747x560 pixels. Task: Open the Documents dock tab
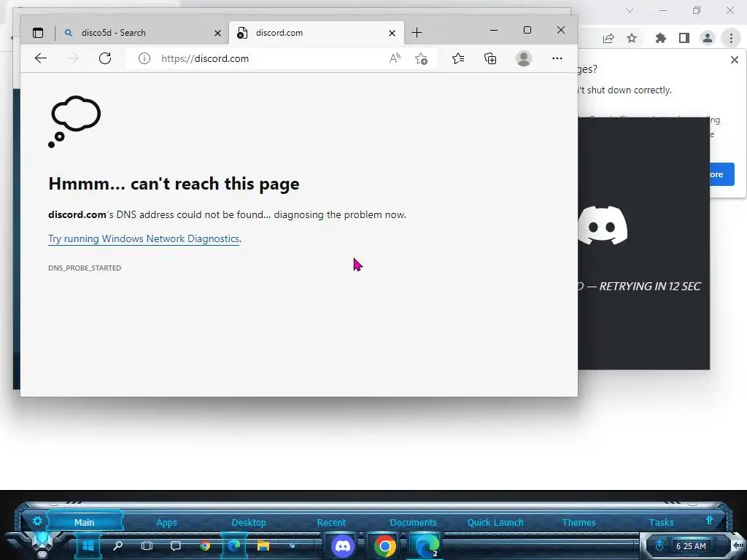coord(413,522)
